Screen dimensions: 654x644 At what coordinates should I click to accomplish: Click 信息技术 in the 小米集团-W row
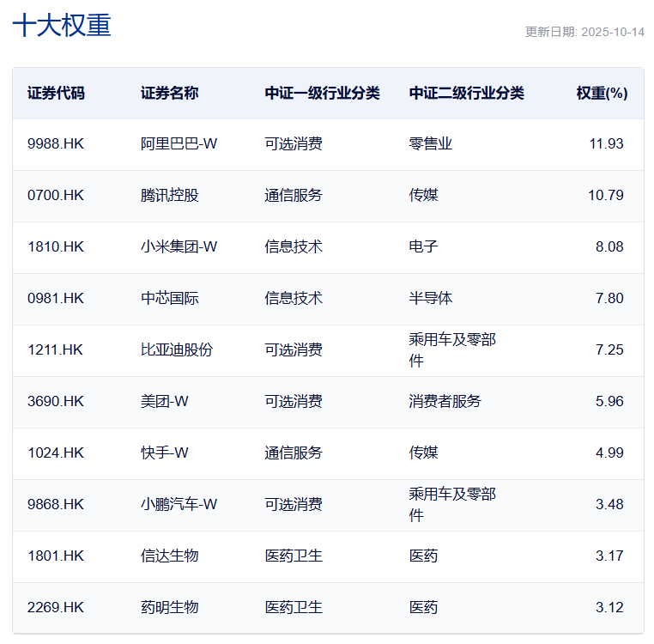294,246
